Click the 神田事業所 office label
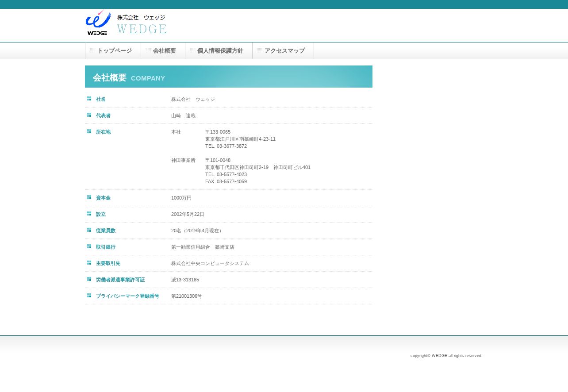 [x=183, y=160]
